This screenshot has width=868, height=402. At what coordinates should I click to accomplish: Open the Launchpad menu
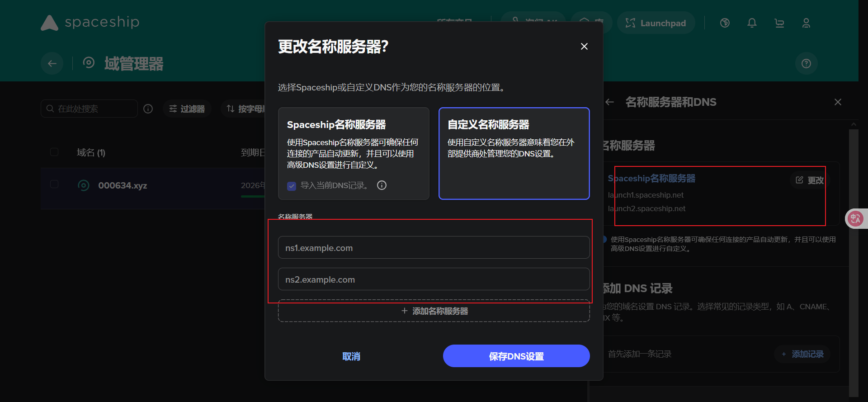[x=656, y=23]
